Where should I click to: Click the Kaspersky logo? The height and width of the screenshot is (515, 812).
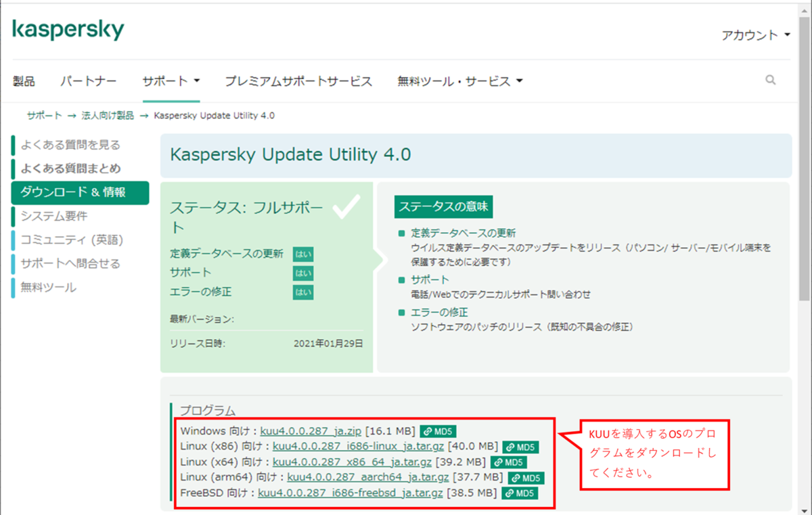click(68, 30)
